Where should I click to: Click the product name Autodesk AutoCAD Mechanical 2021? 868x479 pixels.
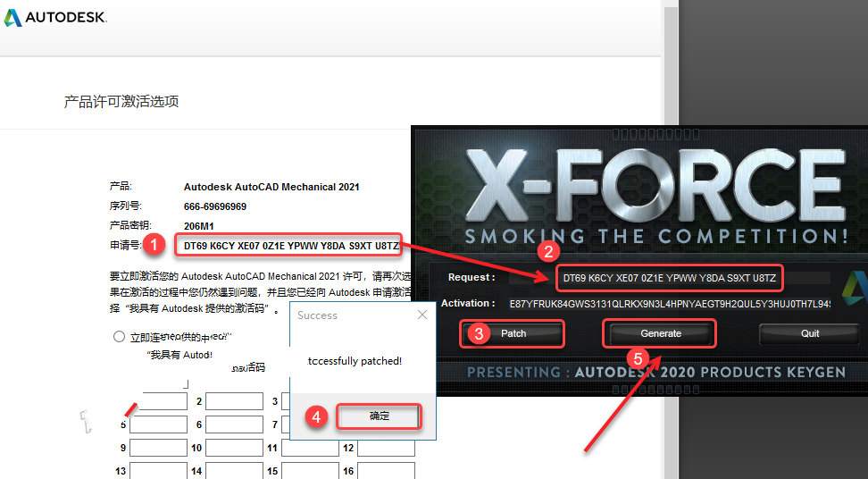click(271, 187)
